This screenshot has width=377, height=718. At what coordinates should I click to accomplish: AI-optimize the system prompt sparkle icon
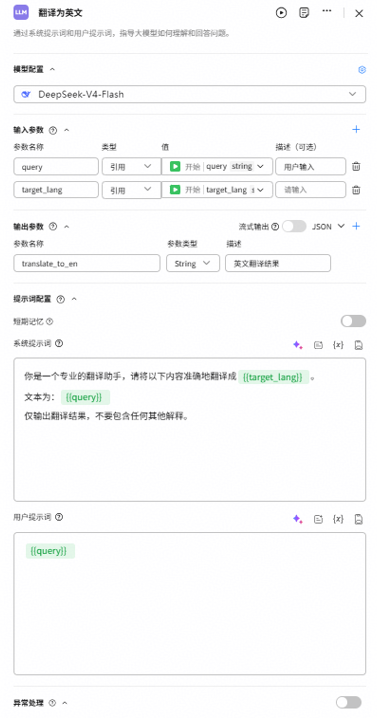click(298, 345)
